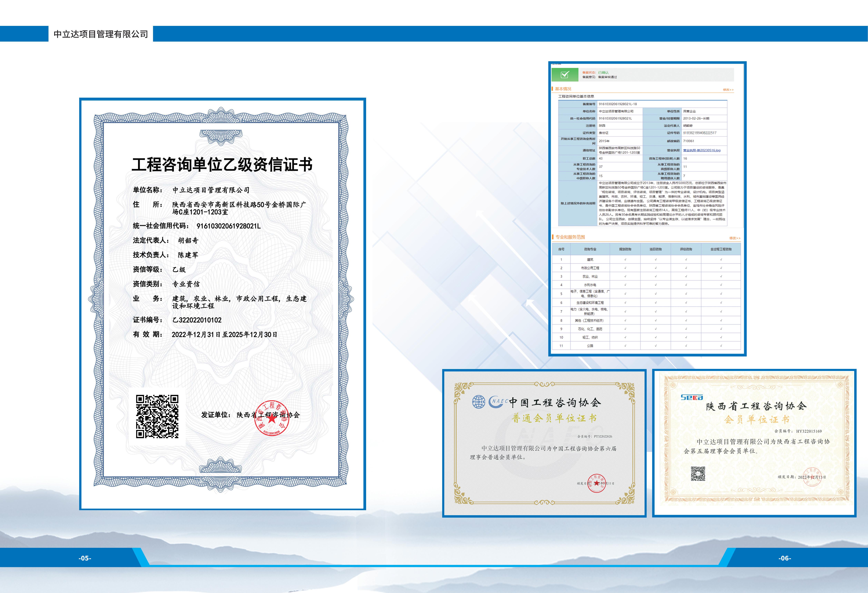
Task: Click the FIDIC globe logo
Action: pyautogui.click(x=479, y=402)
